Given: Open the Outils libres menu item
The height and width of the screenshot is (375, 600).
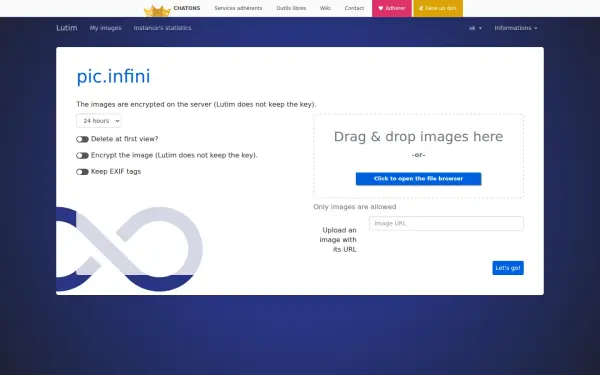Looking at the screenshot, I should (x=291, y=8).
